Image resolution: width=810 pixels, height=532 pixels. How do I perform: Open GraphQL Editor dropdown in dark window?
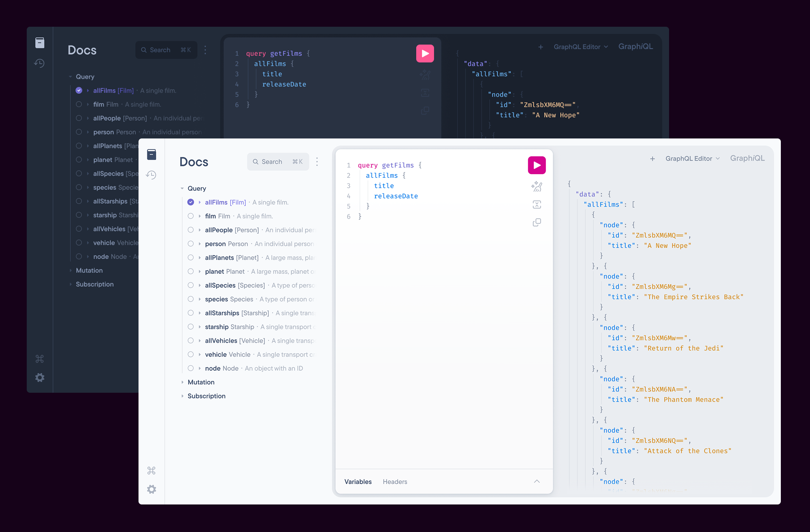[x=581, y=47]
